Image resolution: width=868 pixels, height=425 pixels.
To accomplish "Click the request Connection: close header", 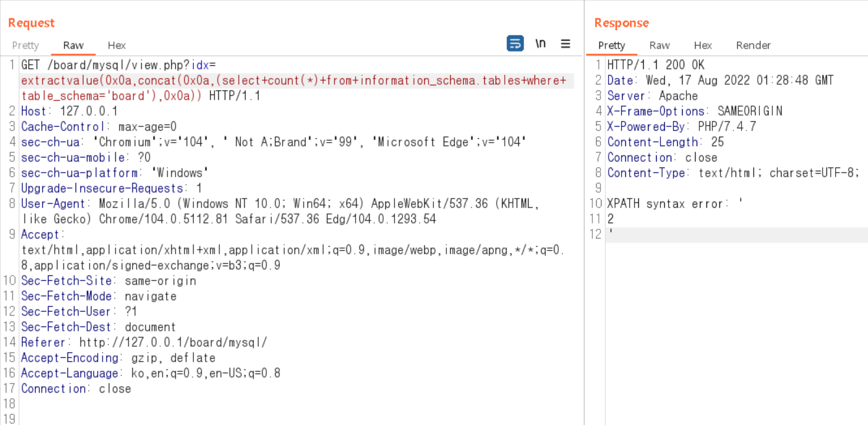I will point(76,389).
